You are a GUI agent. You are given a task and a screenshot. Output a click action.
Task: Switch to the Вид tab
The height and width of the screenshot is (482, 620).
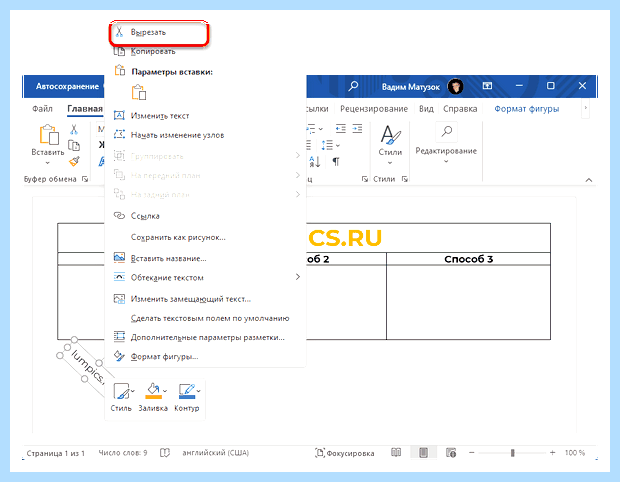coord(426,109)
